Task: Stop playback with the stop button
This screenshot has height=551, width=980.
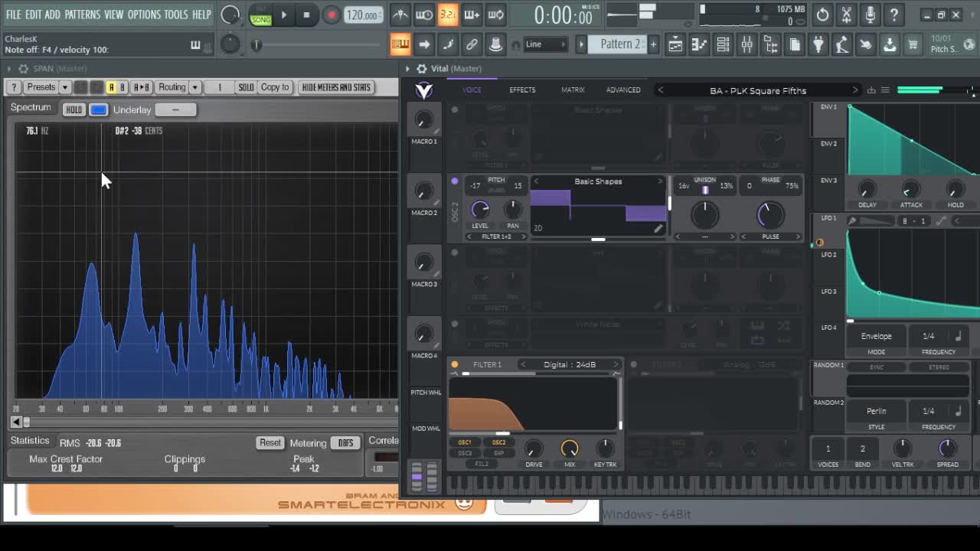Action: 306,15
